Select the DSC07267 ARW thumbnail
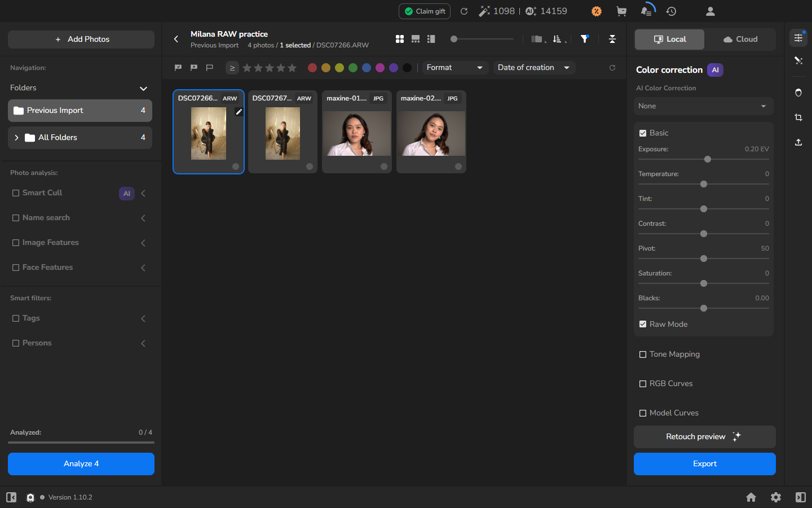 click(x=283, y=132)
